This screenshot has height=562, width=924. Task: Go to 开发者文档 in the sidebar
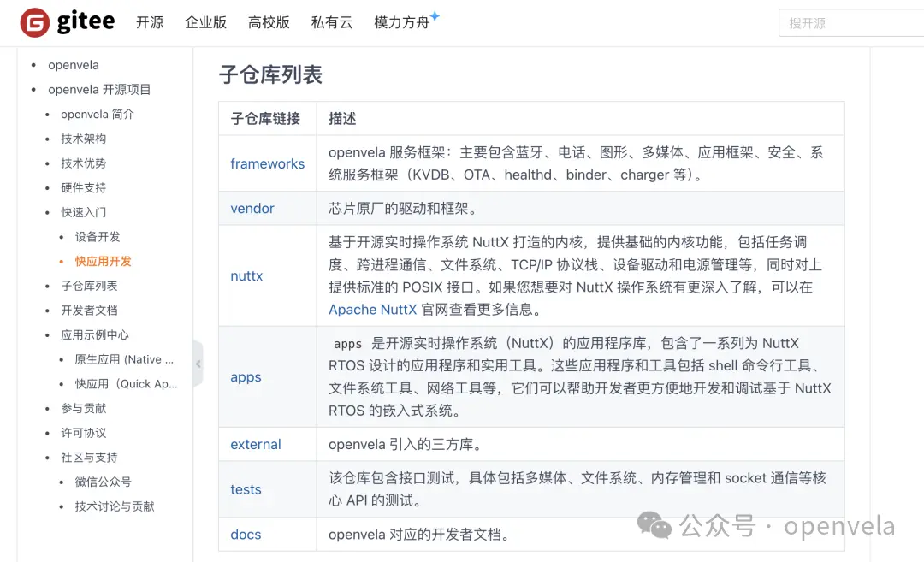coord(89,311)
